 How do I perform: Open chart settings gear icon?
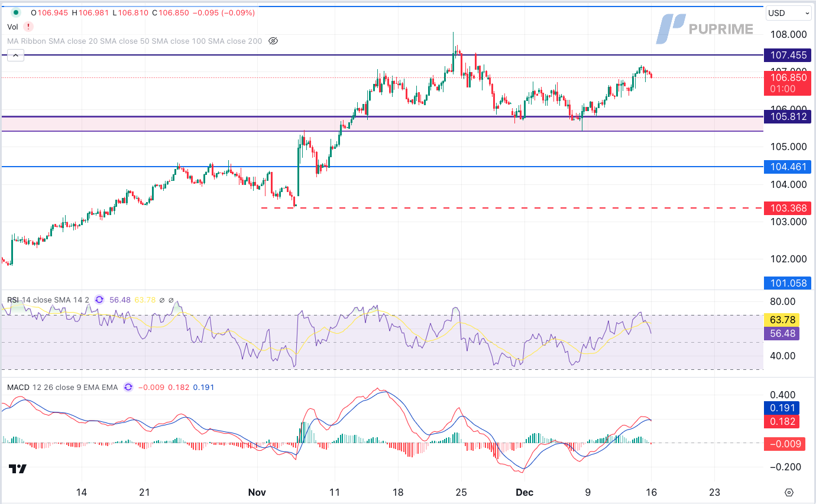pyautogui.click(x=789, y=492)
